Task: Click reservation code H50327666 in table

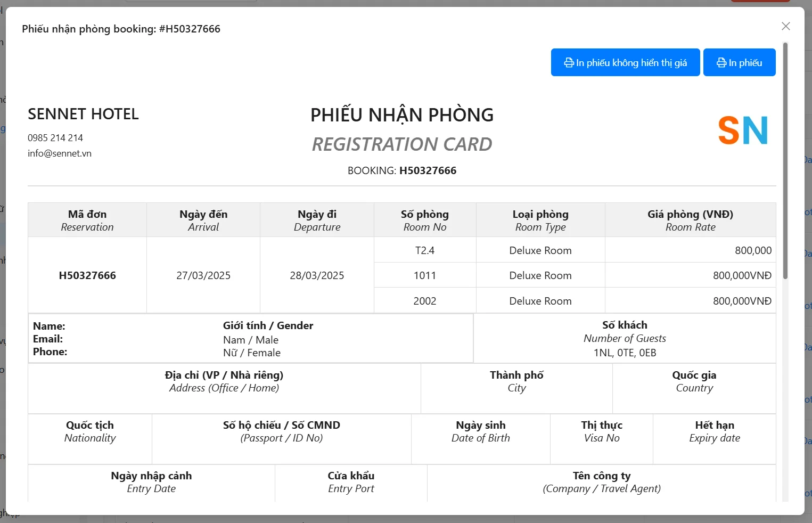Action: click(87, 275)
